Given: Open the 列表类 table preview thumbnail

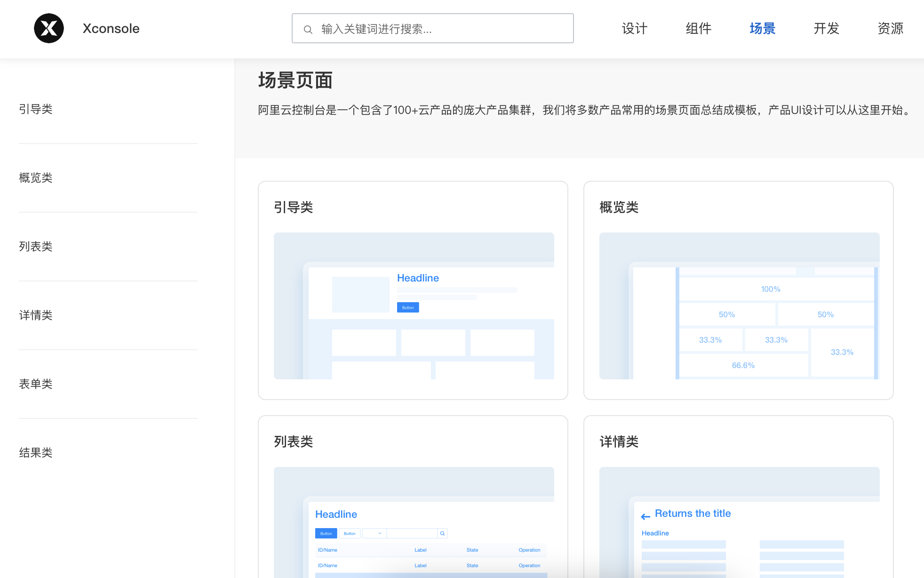Looking at the screenshot, I should pos(414,522).
